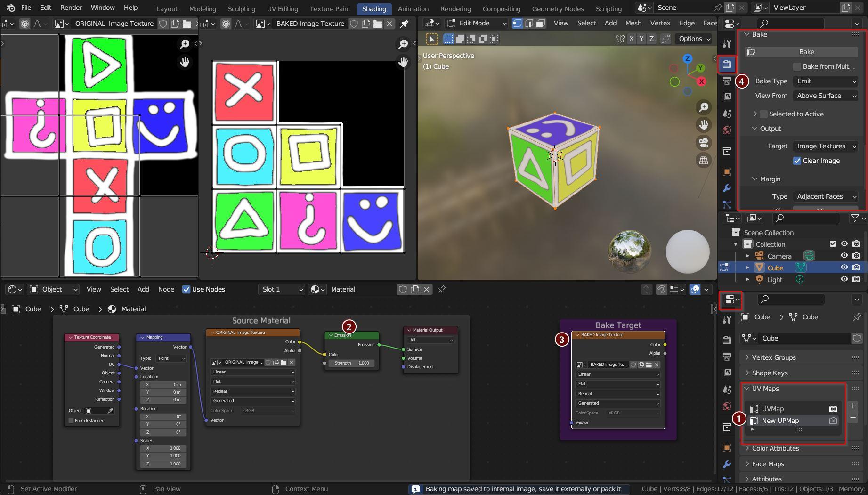Open the Modifiers wrench tab in upper properties panel
Viewport: 868px width, 495px height.
point(727,188)
